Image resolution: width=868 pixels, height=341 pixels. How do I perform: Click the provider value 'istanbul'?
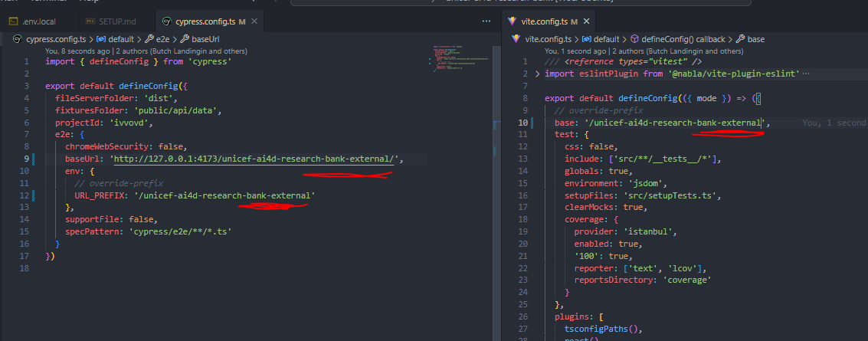click(647, 231)
